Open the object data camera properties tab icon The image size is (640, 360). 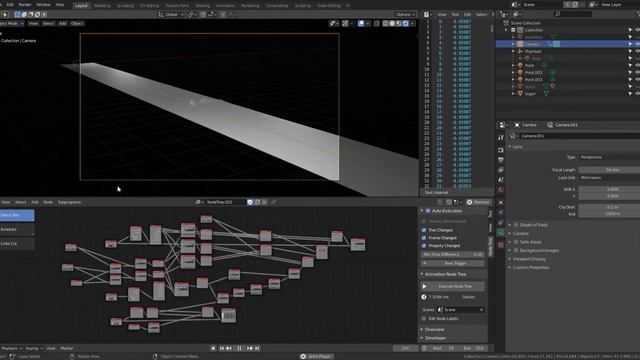point(501,233)
